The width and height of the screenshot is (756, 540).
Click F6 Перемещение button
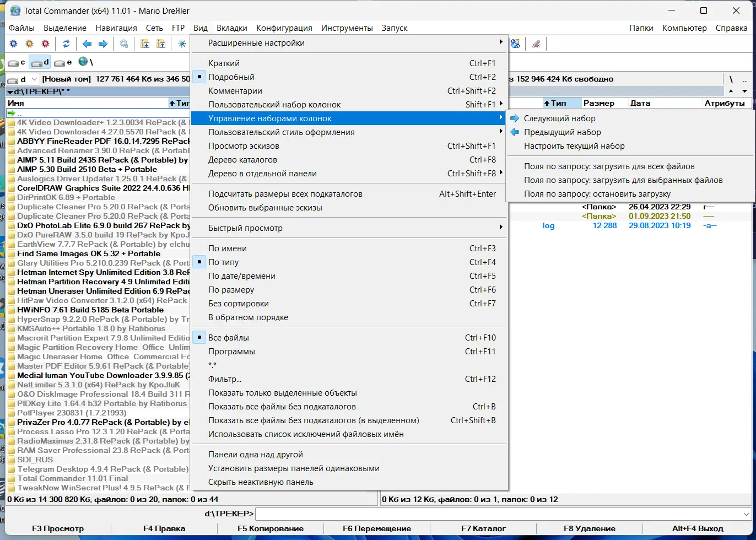tap(377, 528)
